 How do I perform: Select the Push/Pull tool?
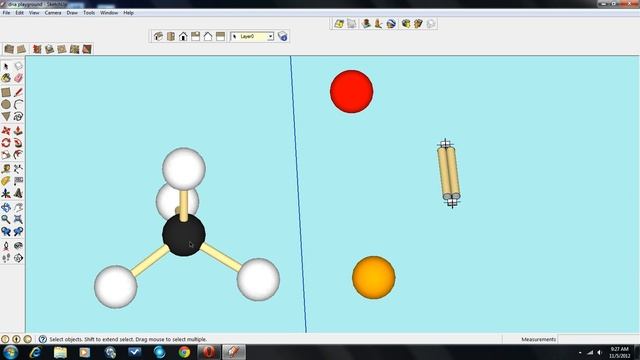coord(18,131)
